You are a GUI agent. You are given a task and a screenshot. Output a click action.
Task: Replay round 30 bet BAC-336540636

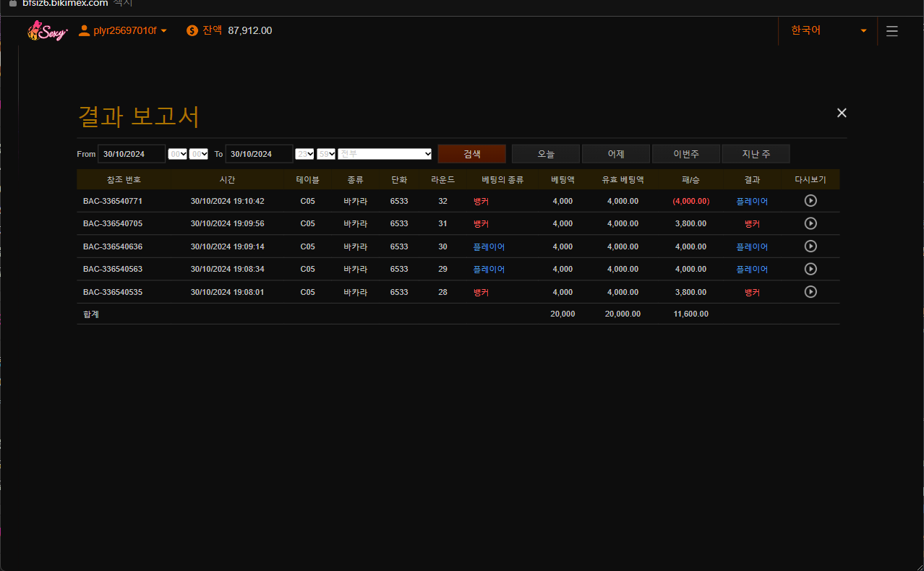click(x=810, y=246)
